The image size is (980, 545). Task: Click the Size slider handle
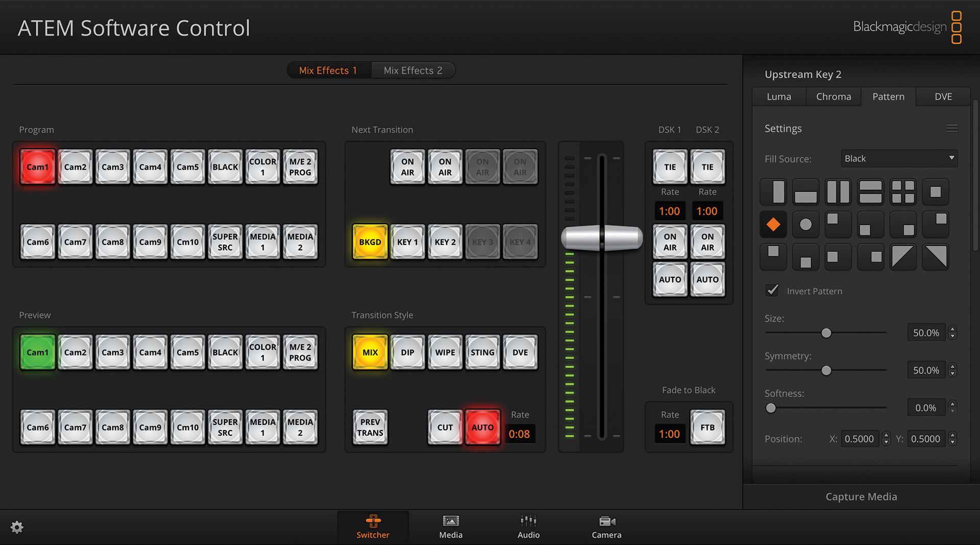pos(826,333)
